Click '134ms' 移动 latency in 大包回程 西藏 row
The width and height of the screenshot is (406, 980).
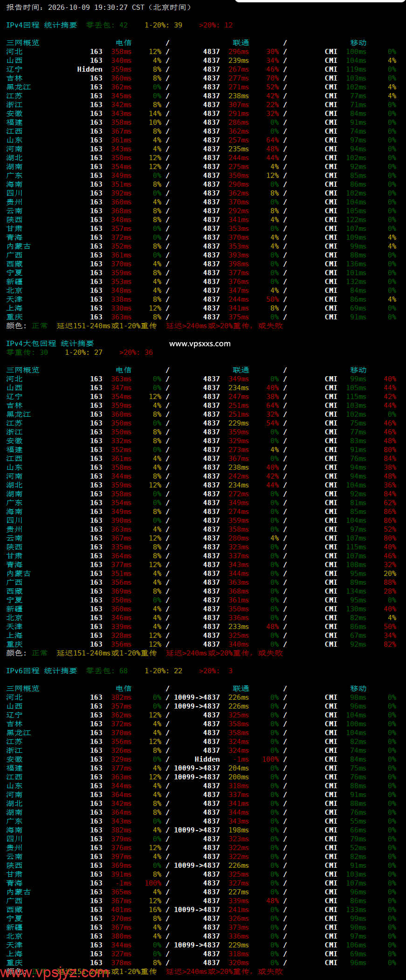pyautogui.click(x=356, y=591)
